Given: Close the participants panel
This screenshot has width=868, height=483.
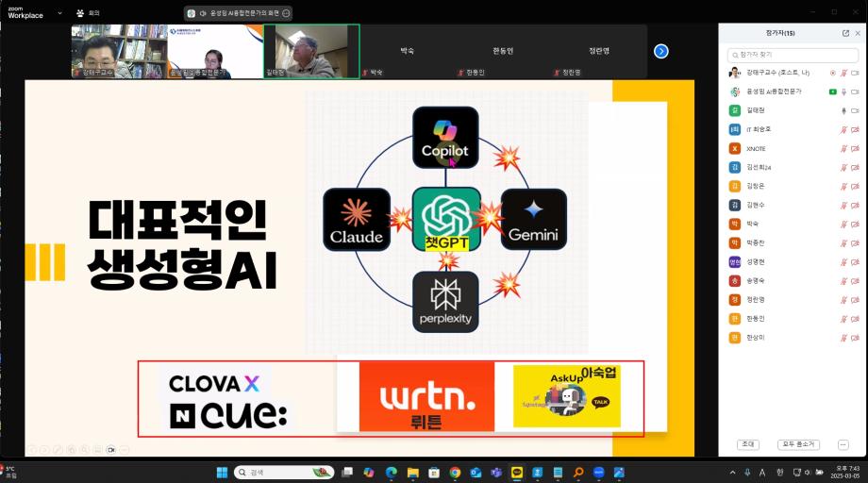Looking at the screenshot, I should (x=858, y=33).
